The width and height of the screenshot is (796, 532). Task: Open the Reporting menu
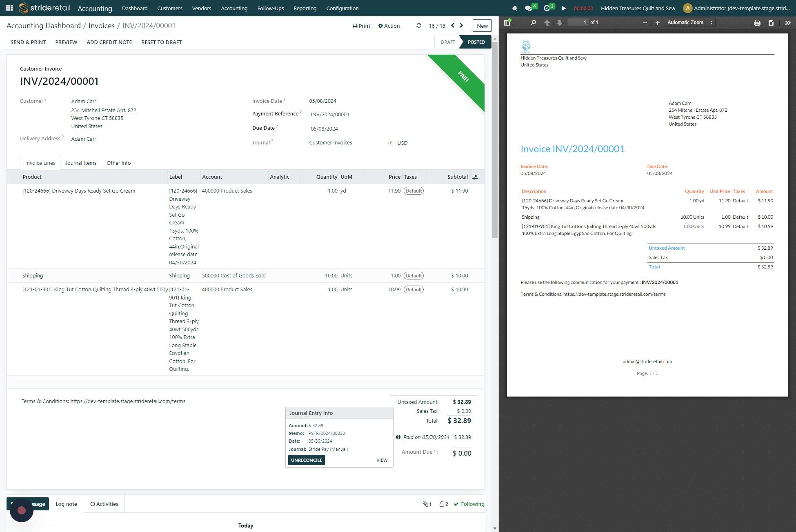[x=305, y=8]
